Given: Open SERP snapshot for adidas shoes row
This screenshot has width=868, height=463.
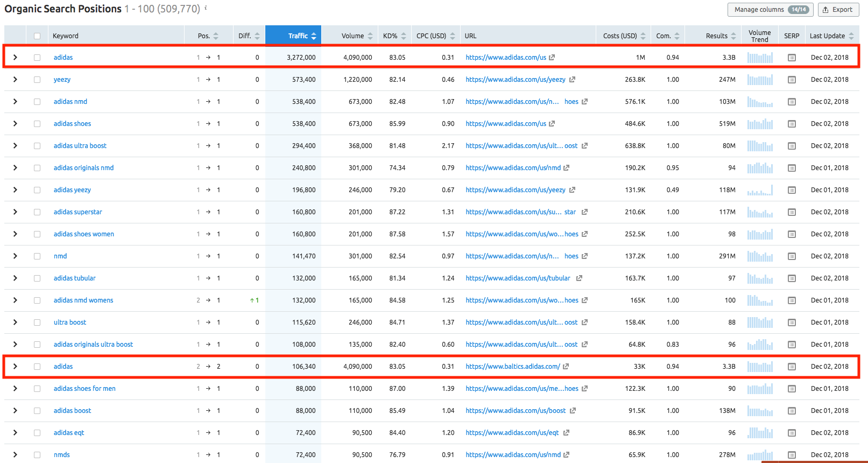Looking at the screenshot, I should pos(792,124).
